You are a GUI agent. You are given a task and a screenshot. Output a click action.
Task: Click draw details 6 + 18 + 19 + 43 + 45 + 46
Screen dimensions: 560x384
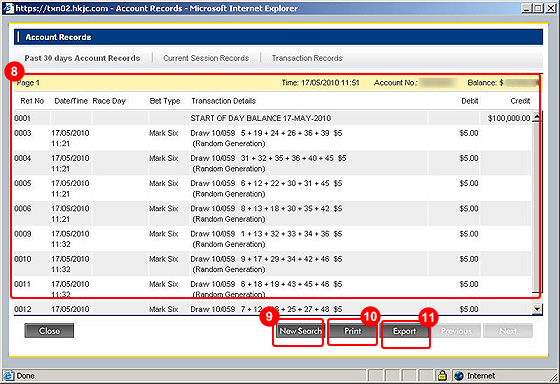click(x=285, y=284)
